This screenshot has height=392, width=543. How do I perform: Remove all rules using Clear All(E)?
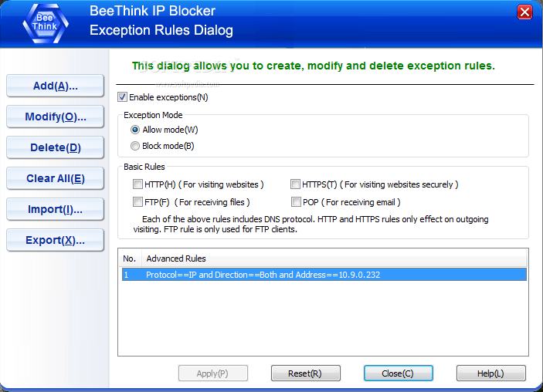[55, 178]
